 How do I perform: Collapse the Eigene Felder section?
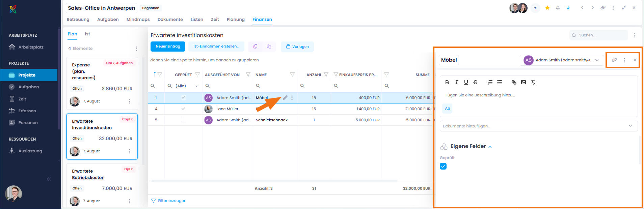tap(490, 147)
